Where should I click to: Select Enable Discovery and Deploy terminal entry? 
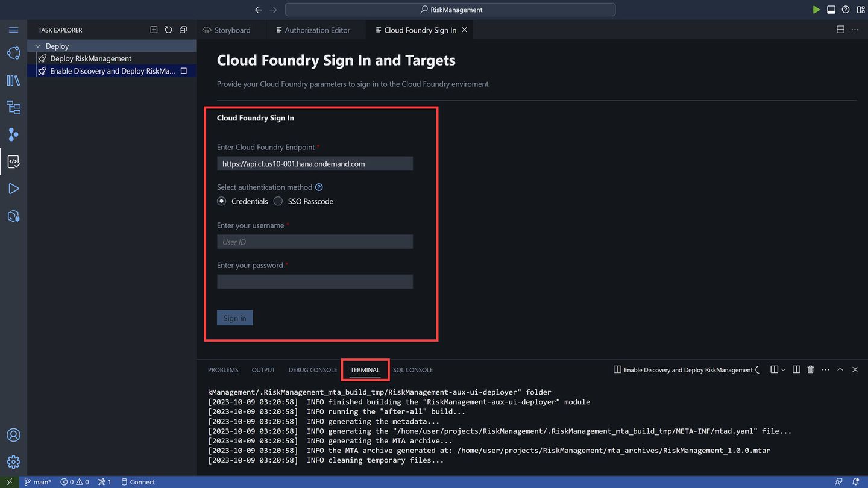point(687,369)
